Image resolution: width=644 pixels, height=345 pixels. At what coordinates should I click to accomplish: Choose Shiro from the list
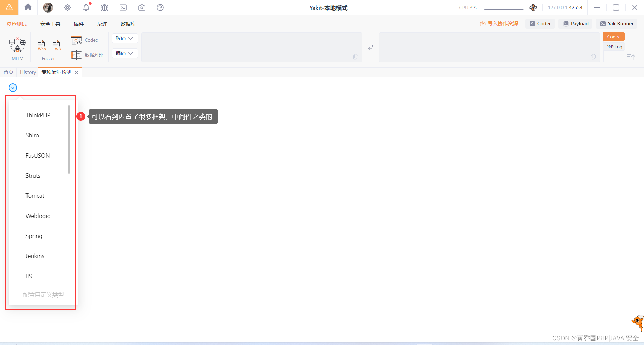tap(32, 135)
